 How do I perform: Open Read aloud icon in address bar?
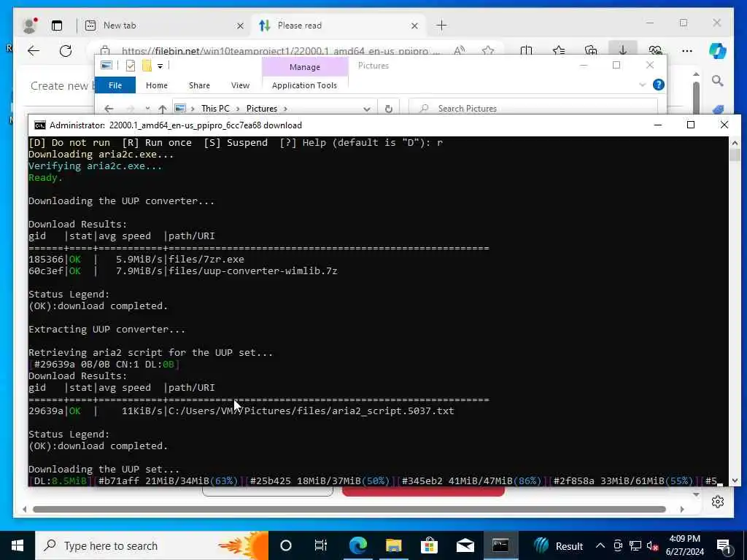459,50
